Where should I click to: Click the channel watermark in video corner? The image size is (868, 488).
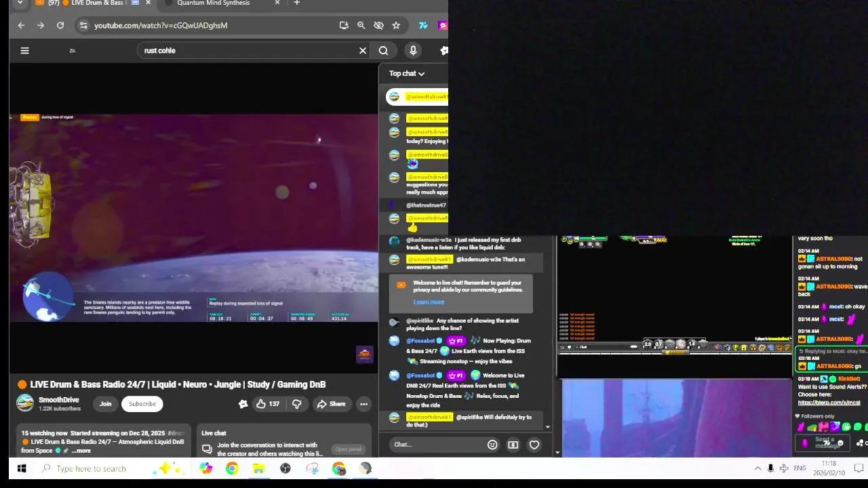pos(365,354)
